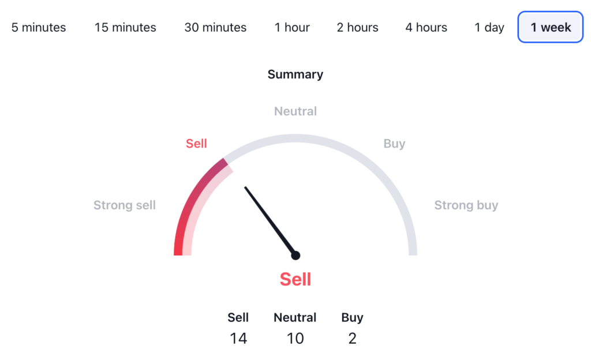Click the Neutral count of 10
This screenshot has height=364, width=591.
point(295,338)
